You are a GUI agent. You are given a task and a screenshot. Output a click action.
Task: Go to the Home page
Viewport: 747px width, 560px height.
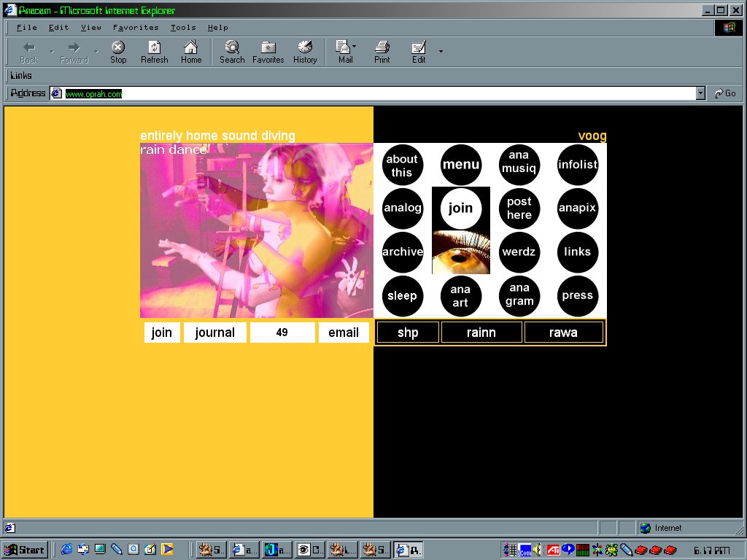point(191,52)
